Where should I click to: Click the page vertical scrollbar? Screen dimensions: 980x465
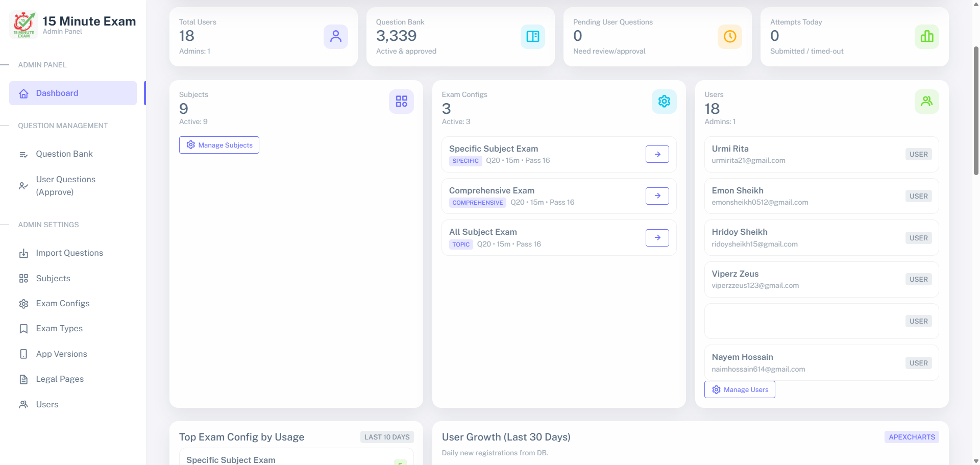[x=976, y=111]
